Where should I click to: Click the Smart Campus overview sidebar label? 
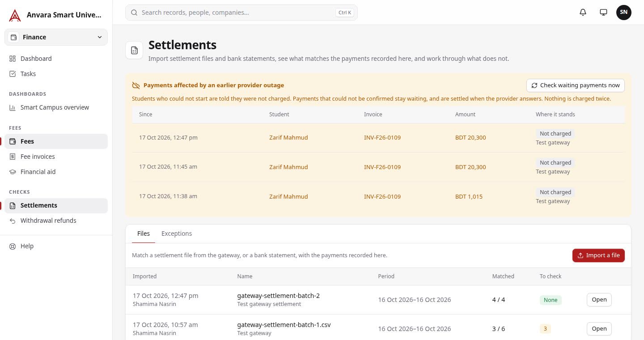pos(55,107)
